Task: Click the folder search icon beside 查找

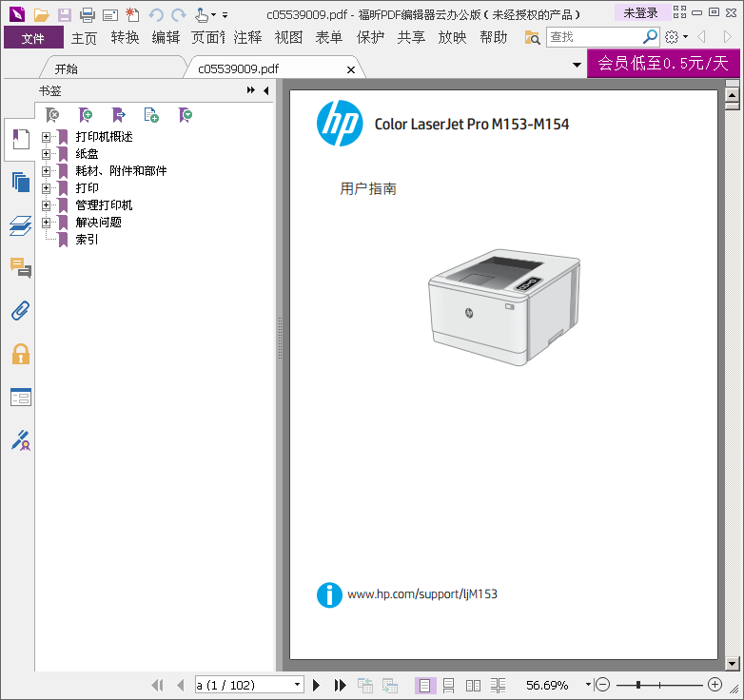Action: click(532, 37)
